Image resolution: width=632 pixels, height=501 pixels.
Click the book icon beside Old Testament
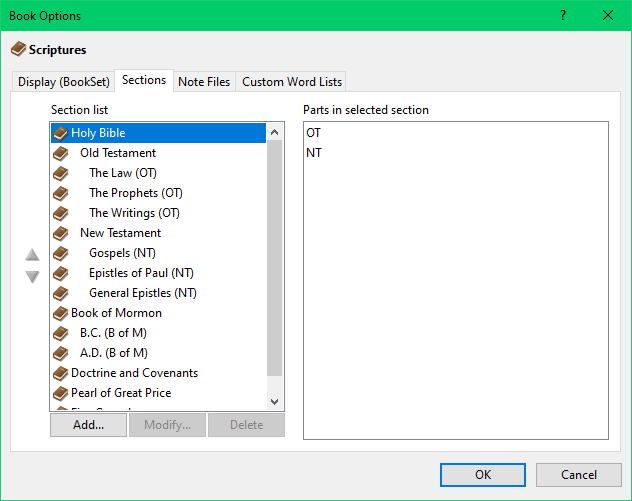pos(60,153)
